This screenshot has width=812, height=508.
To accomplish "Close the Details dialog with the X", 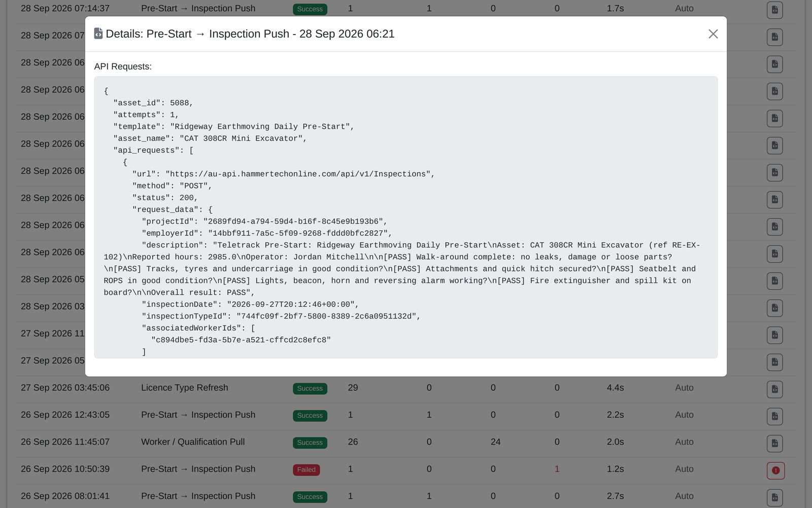I will (x=713, y=34).
